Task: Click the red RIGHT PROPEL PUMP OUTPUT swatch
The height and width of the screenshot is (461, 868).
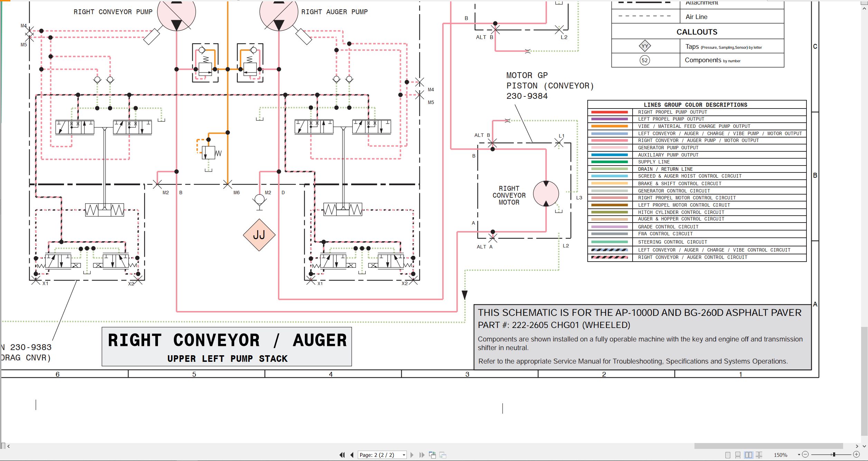Action: pyautogui.click(x=609, y=112)
